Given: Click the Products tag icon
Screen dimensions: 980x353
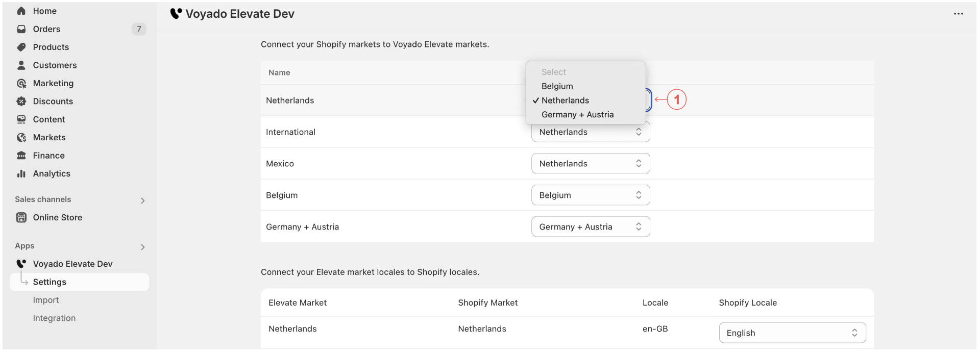Looking at the screenshot, I should click(21, 47).
